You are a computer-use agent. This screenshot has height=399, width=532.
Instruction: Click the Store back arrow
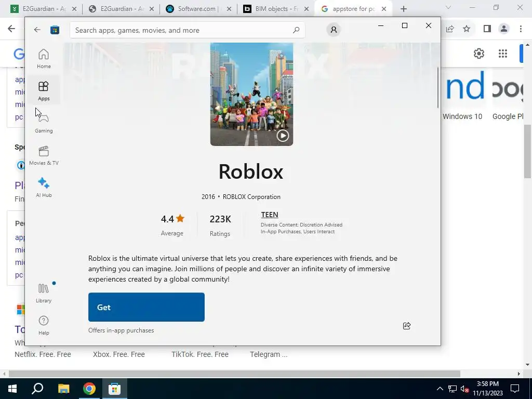coord(37,30)
